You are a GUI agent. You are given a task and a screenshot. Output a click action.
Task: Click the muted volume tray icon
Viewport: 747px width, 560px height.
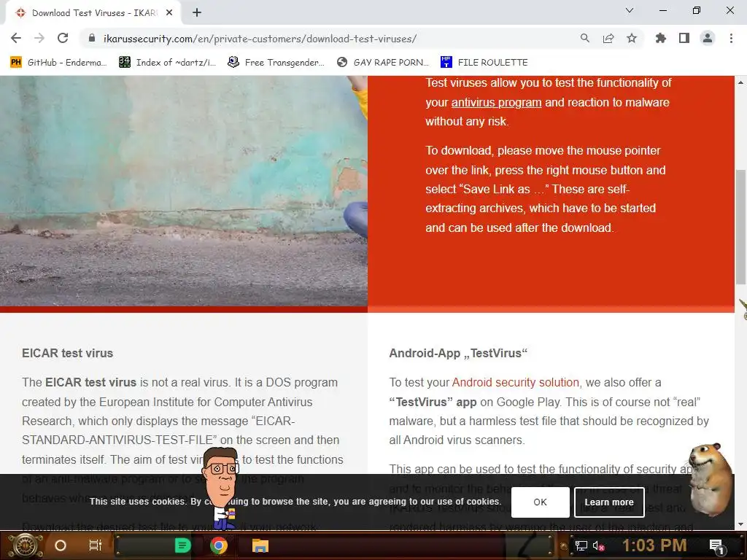tap(599, 545)
